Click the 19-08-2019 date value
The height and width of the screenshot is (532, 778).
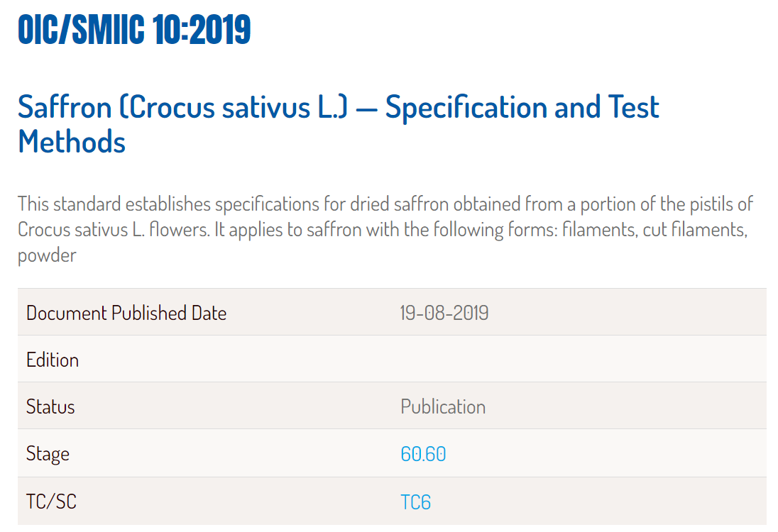pyautogui.click(x=444, y=313)
